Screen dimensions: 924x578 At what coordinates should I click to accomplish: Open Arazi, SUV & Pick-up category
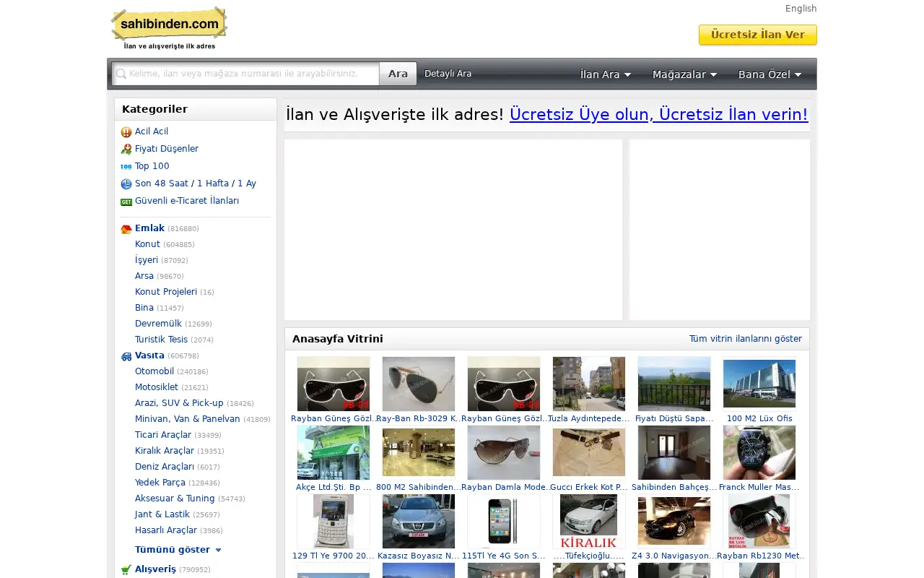179,403
